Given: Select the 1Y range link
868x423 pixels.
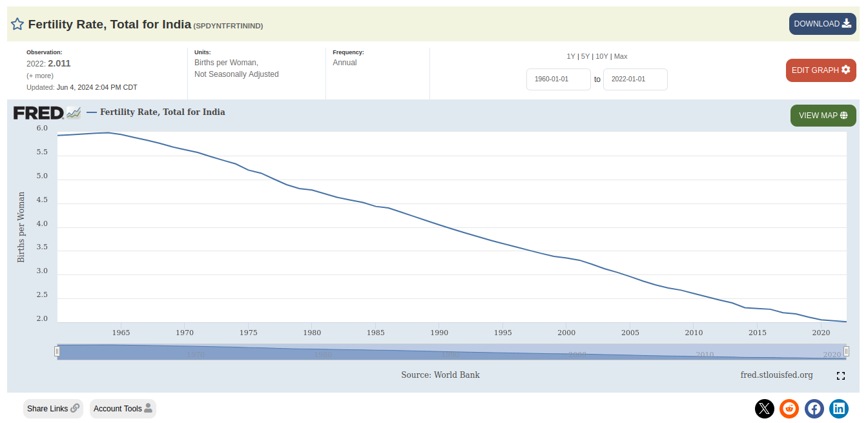Looking at the screenshot, I should click(571, 56).
